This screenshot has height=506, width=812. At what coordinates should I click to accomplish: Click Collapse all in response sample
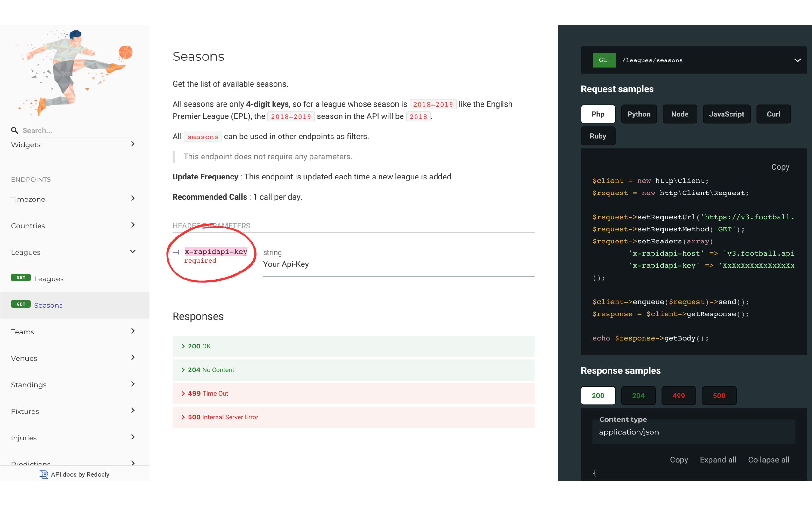tap(768, 460)
